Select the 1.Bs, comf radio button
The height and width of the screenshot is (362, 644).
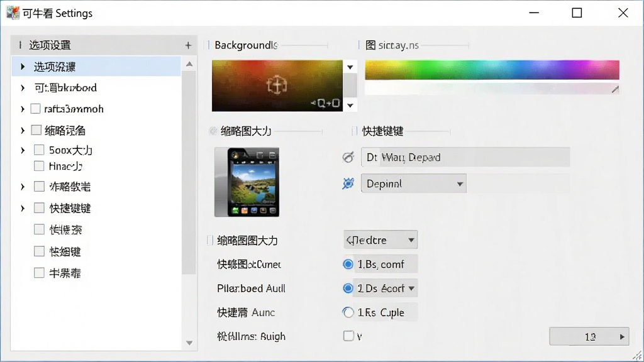(348, 265)
